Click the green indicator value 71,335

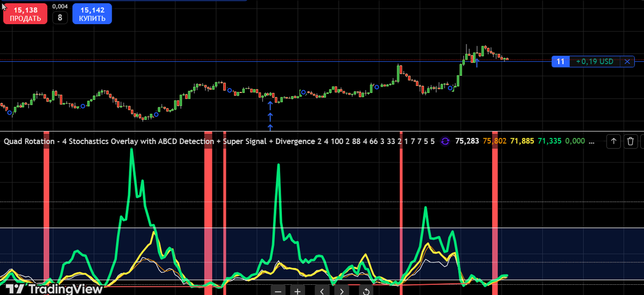[x=549, y=141]
